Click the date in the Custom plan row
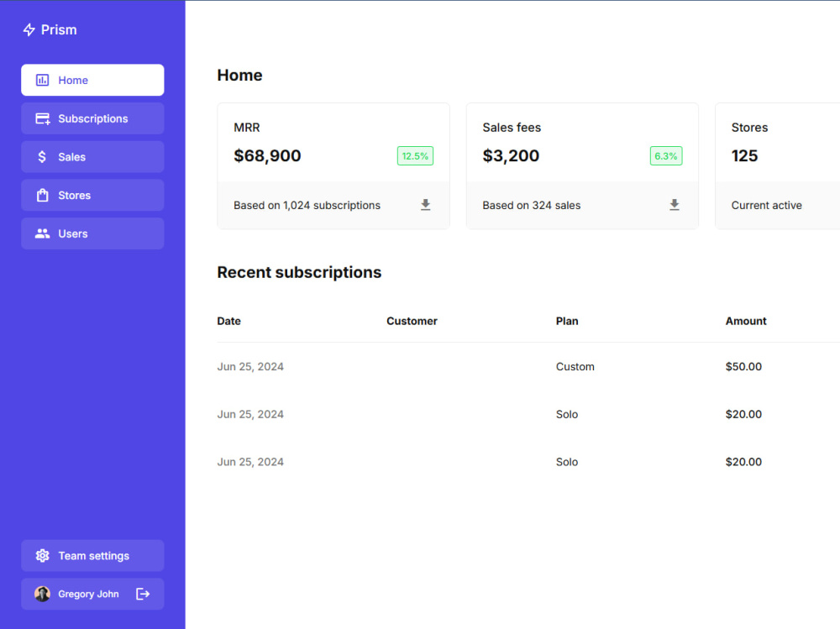 [250, 366]
